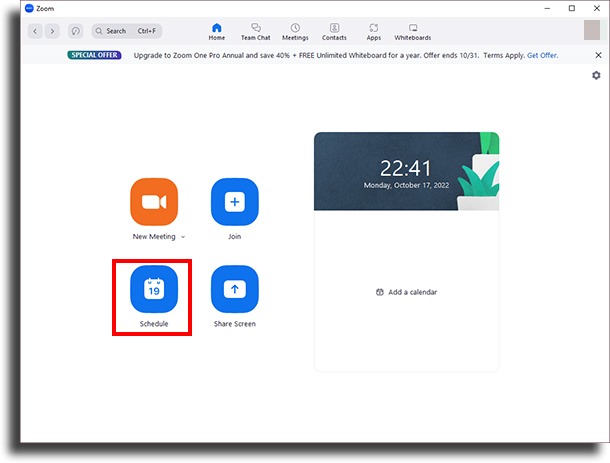Open the profile avatar menu
The image size is (610, 463).
(x=592, y=30)
